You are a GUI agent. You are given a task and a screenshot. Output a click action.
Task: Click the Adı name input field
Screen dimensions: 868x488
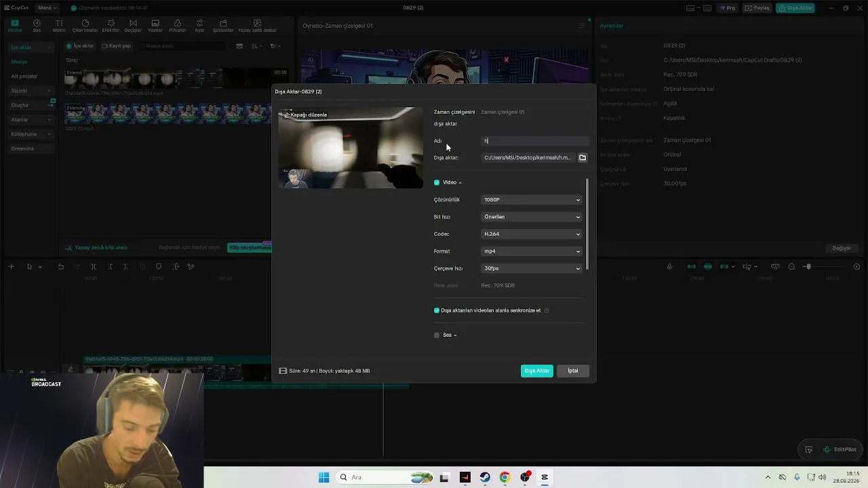click(534, 141)
